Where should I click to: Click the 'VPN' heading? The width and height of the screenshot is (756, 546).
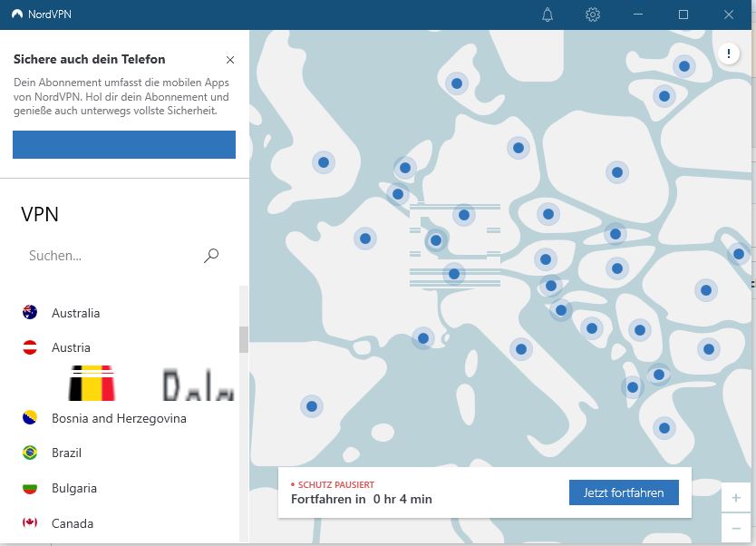coord(40,215)
